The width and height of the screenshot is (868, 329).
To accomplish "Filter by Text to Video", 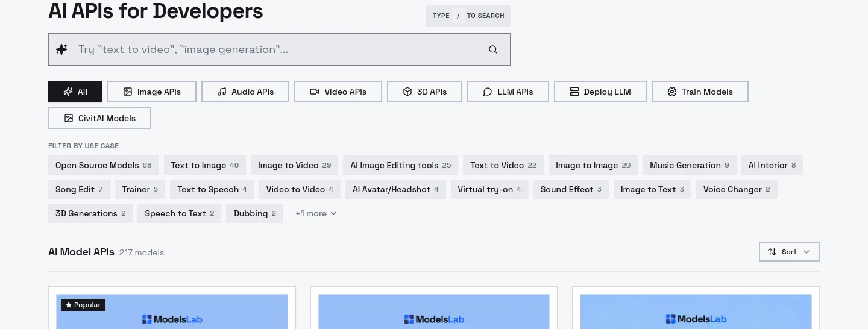I will coord(503,165).
